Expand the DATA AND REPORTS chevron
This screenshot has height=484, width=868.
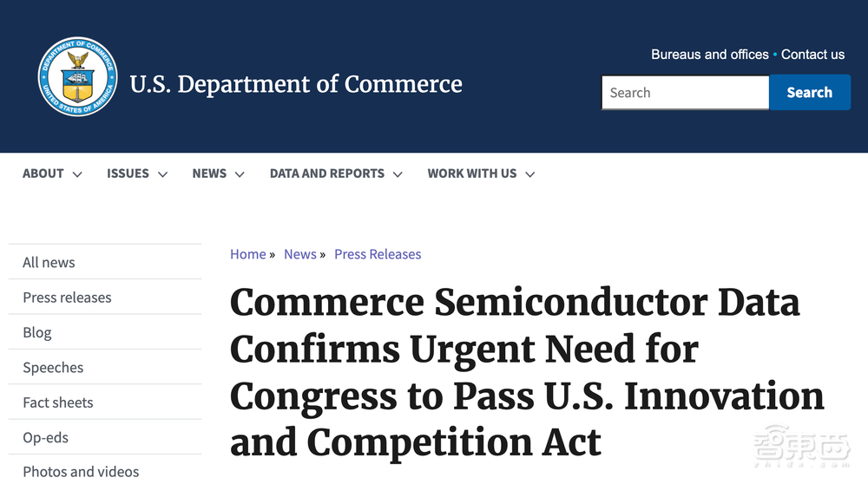[x=398, y=174]
